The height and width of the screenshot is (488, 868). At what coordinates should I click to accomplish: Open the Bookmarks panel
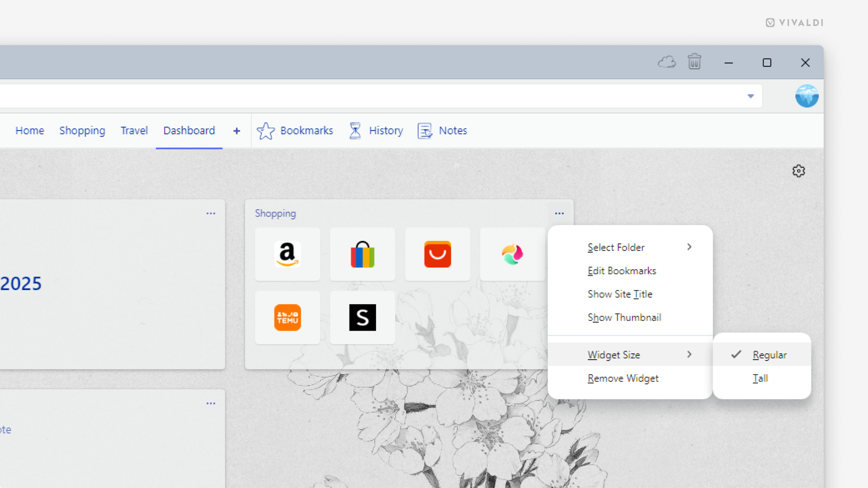(x=295, y=131)
